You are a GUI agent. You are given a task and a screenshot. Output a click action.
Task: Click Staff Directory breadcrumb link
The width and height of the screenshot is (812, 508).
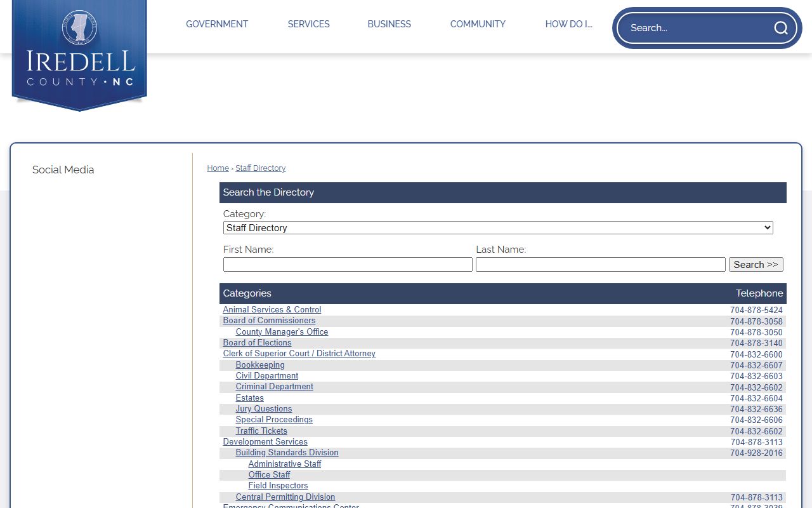tap(261, 168)
